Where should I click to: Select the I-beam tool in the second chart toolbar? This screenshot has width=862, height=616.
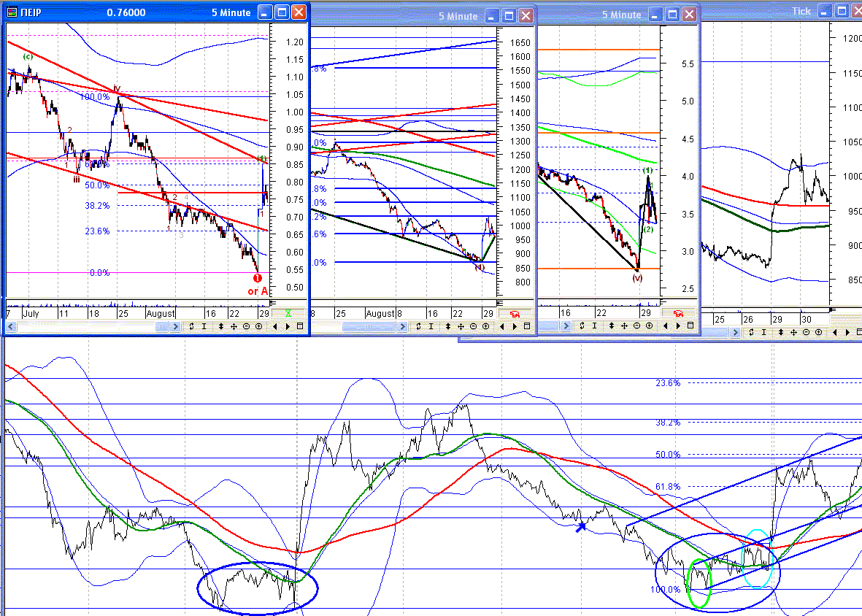tap(431, 326)
